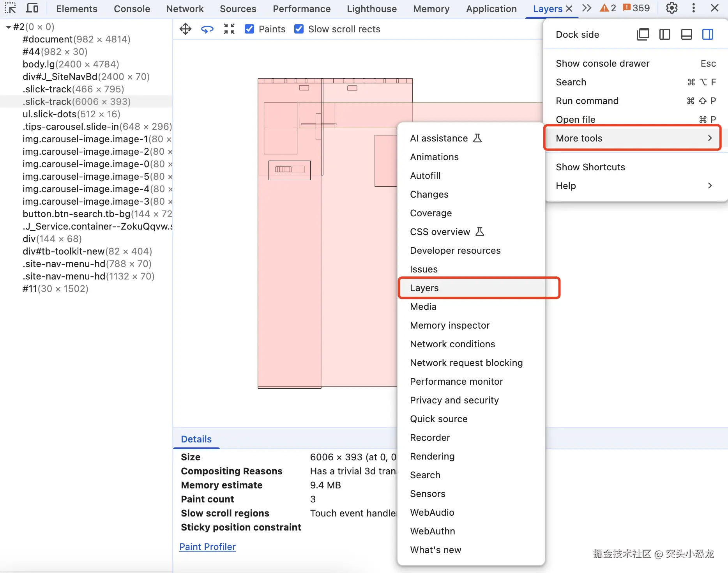Select the pan mode tool
Image resolution: width=728 pixels, height=573 pixels.
[x=186, y=29]
